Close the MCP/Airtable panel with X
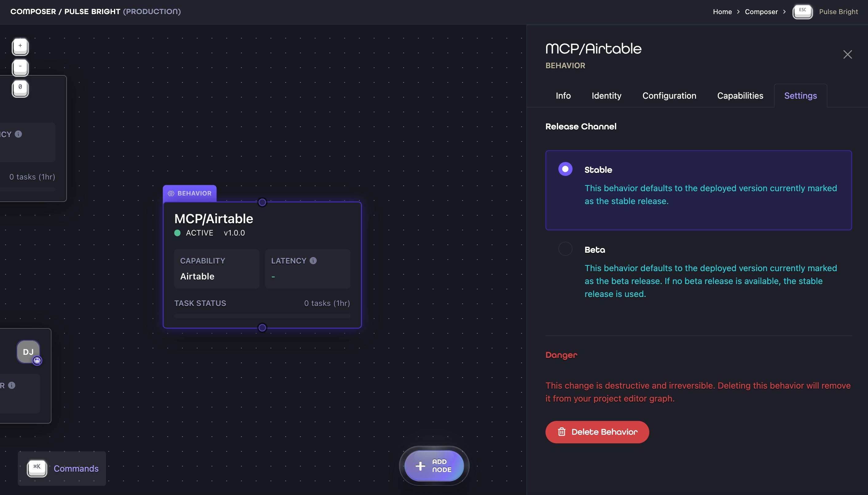 [x=847, y=54]
